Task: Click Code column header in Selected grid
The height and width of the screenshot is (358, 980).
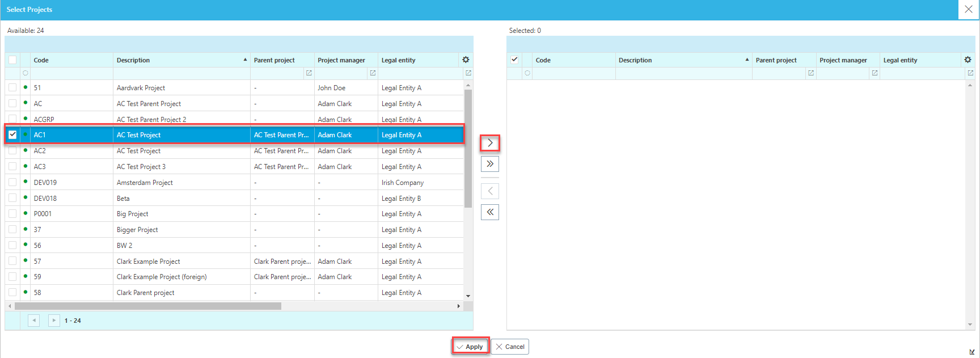Action: 573,60
